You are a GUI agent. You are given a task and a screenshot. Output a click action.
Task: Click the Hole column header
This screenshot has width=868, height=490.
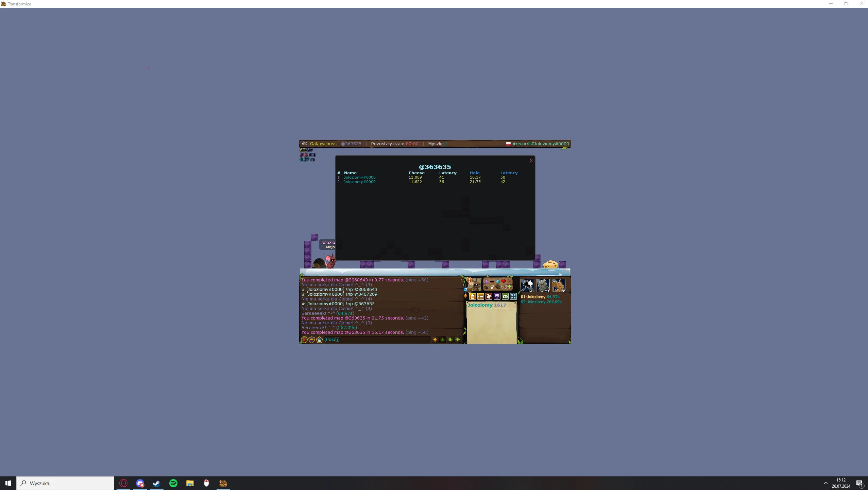(475, 173)
